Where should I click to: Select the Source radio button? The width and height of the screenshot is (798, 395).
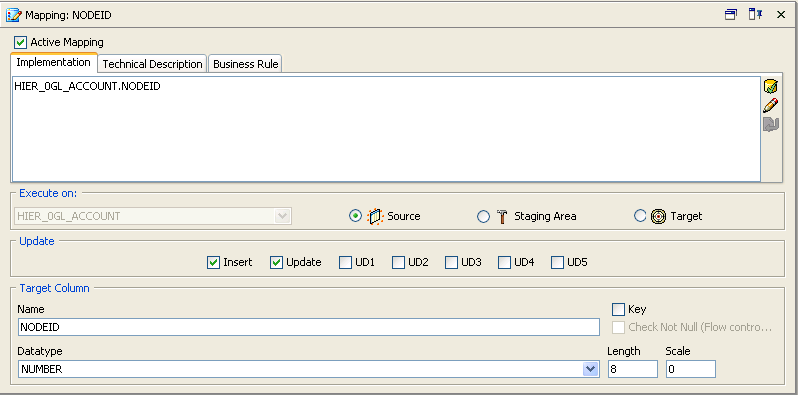click(355, 216)
